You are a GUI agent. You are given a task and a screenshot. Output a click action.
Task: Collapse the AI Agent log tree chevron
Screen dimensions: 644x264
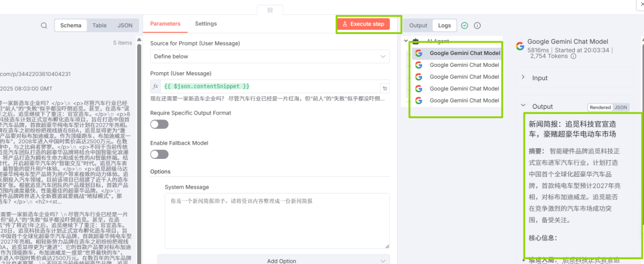tap(406, 41)
